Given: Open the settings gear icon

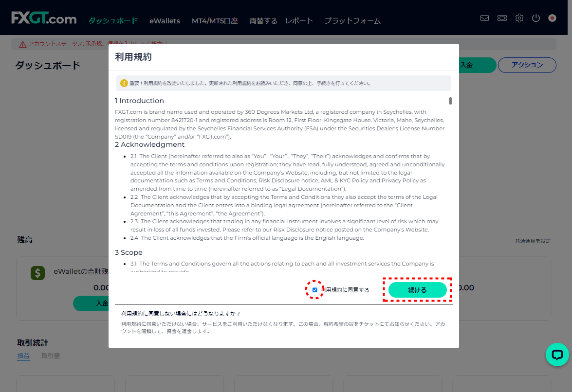Looking at the screenshot, I should pyautogui.click(x=519, y=18).
